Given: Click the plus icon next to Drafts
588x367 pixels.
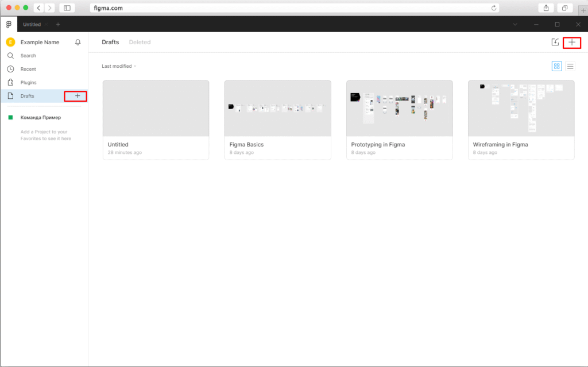Looking at the screenshot, I should [78, 96].
